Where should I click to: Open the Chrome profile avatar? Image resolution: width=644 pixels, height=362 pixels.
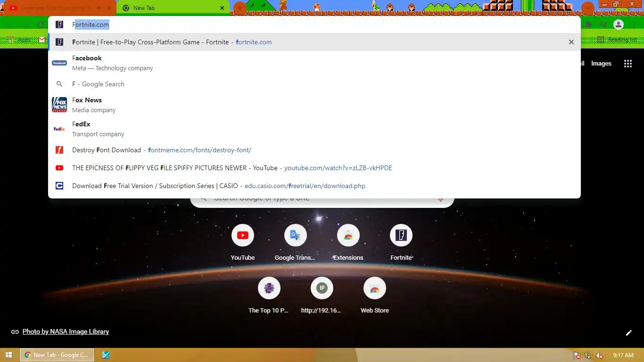(x=619, y=25)
